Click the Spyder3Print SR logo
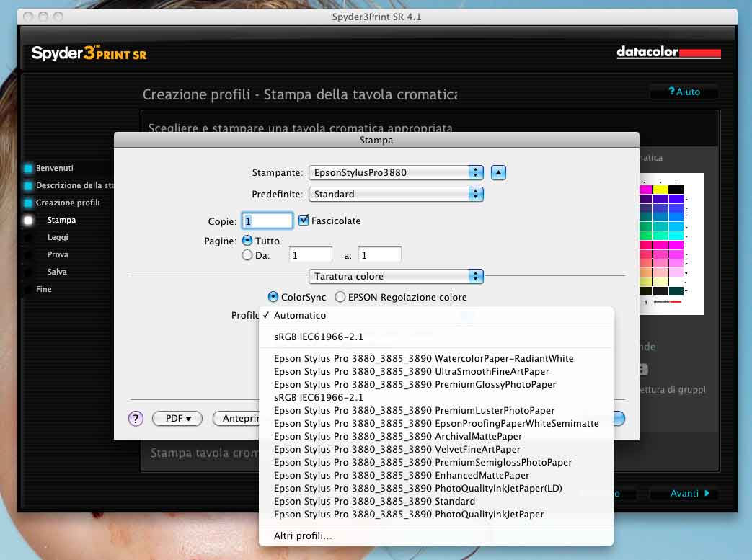This screenshot has width=752, height=560. point(89,53)
